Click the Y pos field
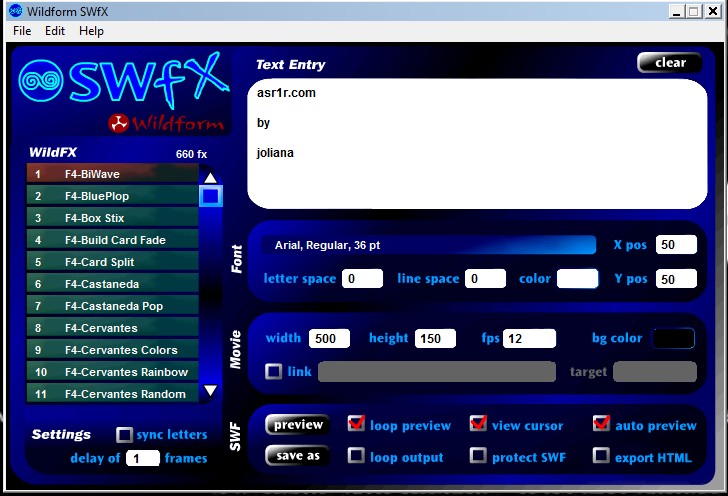 (x=676, y=279)
